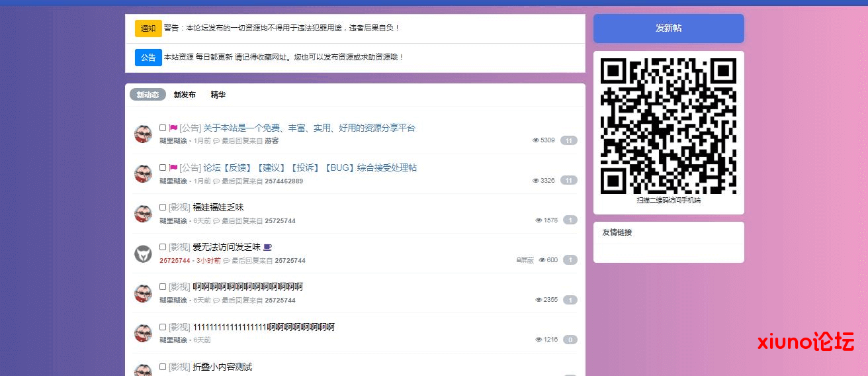This screenshot has width=868, height=376.
Task: Tick the checkbox for 折叠小内容测试 post
Action: pos(163,367)
